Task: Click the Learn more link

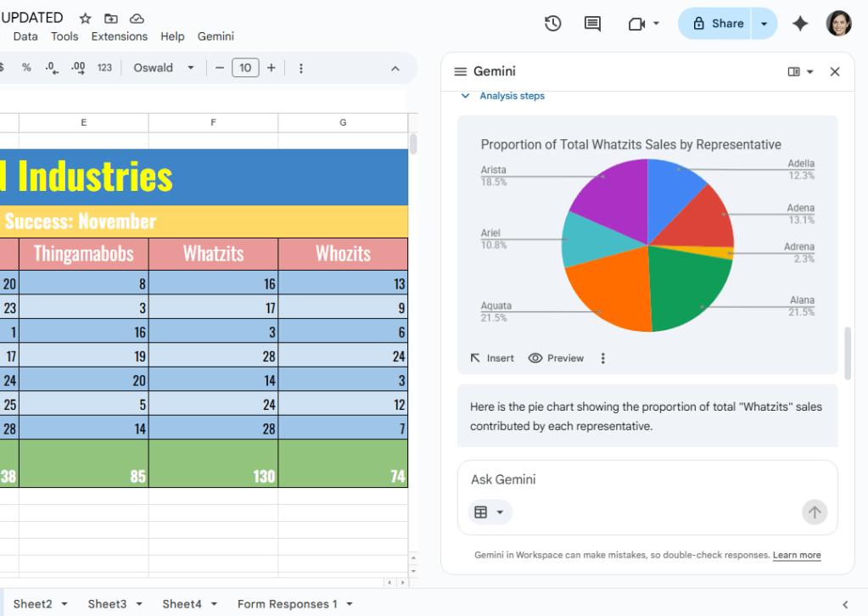Action: (x=796, y=554)
